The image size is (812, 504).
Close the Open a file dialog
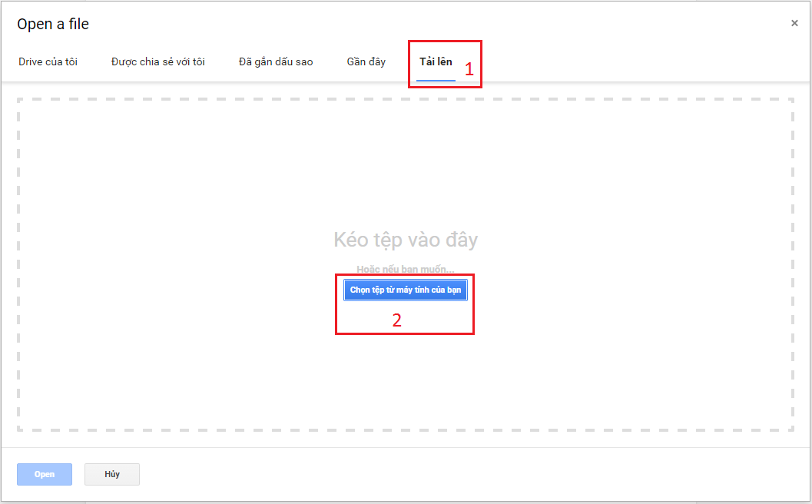794,24
